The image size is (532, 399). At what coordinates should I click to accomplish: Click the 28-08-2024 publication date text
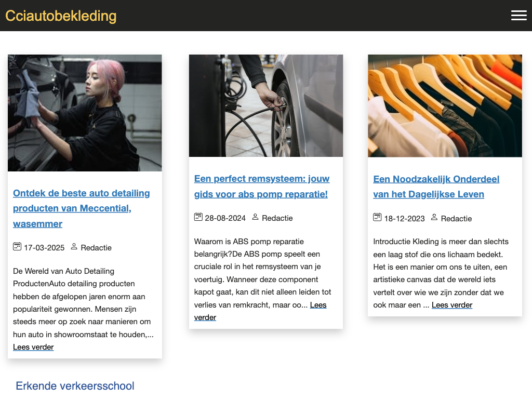click(225, 218)
